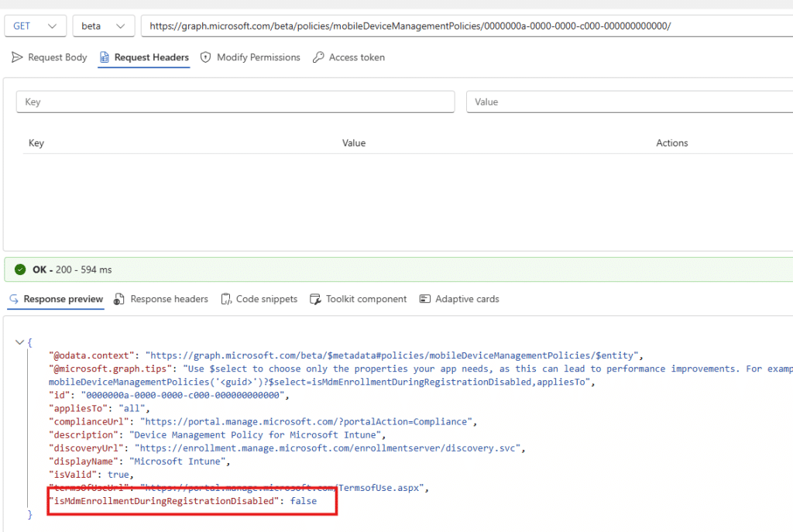This screenshot has height=532, width=793.
Task: Open the beta API version dropdown
Action: 103,26
